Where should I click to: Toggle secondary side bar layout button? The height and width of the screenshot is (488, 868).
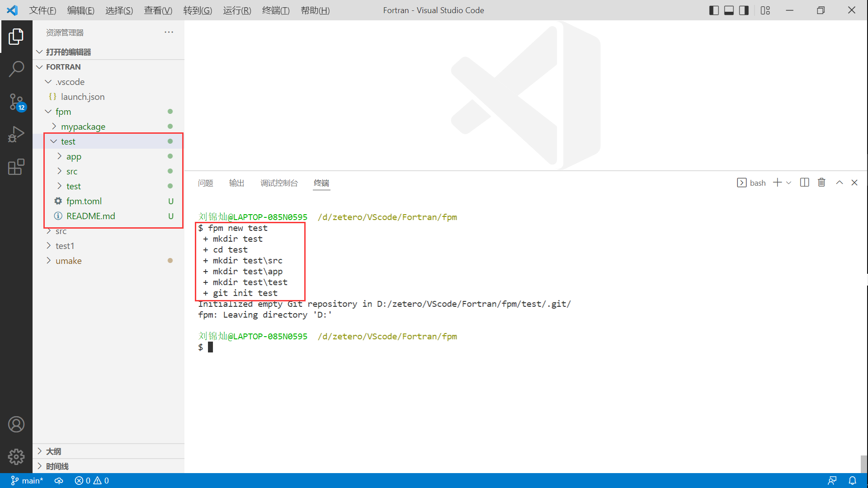(744, 10)
